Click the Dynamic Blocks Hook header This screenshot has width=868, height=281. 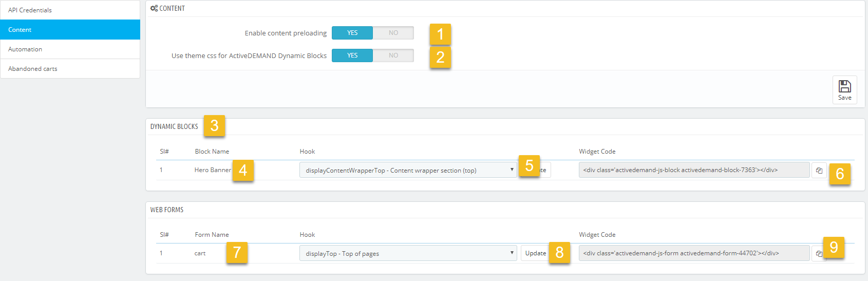point(308,152)
